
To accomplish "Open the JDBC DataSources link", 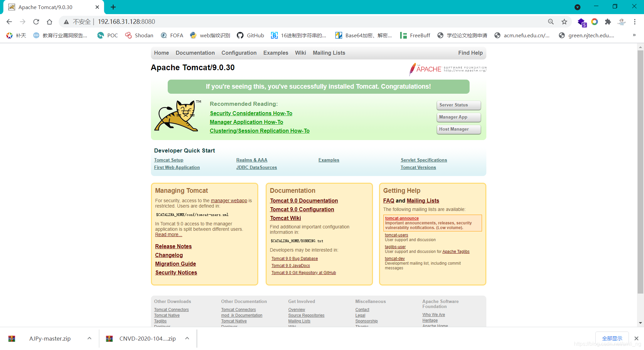I will (x=257, y=168).
